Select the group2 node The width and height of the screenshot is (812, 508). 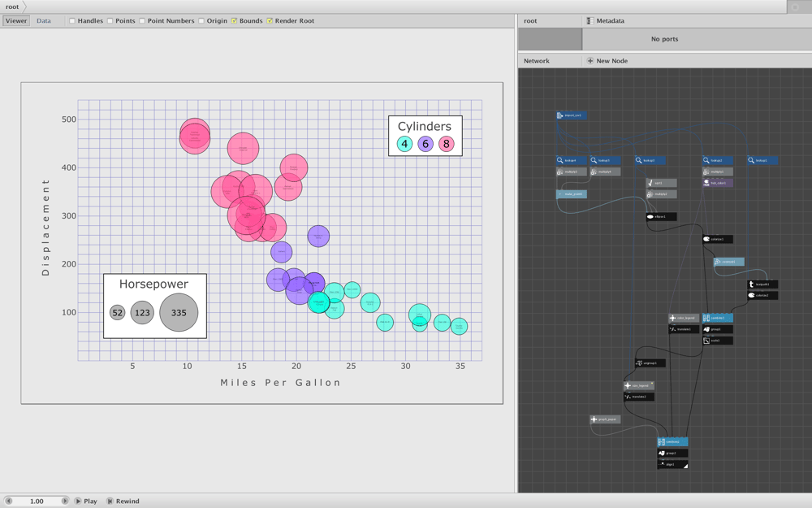pos(672,453)
